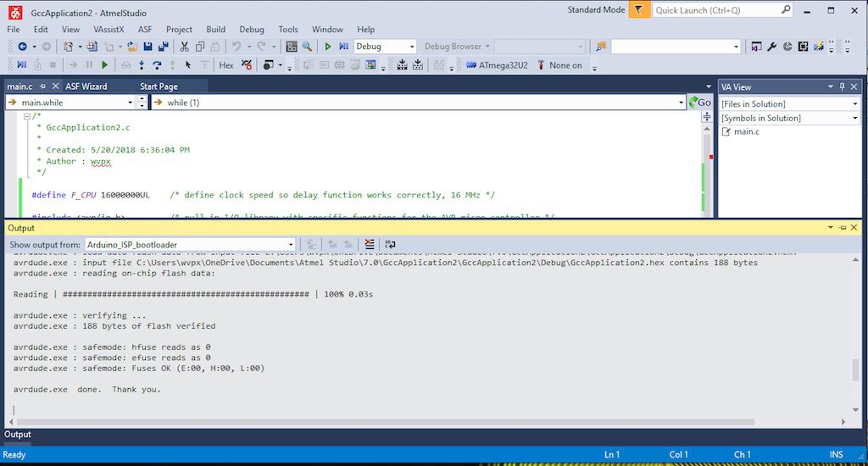Screen dimensions: 868x466
Task: Open the empty search combo box dropdown
Action: tap(736, 47)
